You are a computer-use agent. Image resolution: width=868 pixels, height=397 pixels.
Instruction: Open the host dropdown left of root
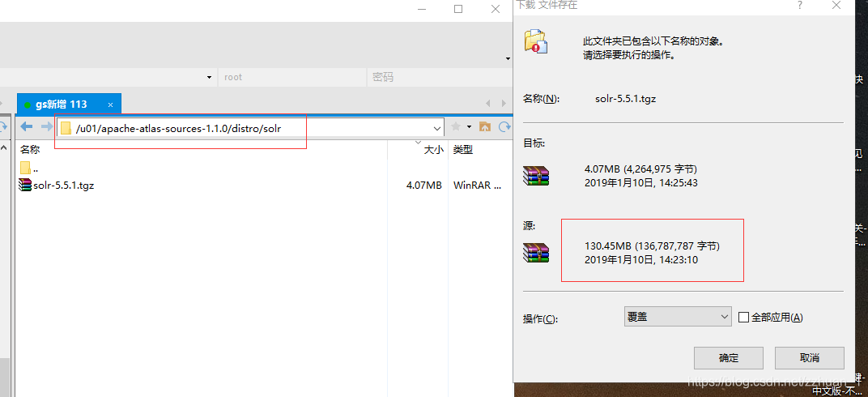pyautogui.click(x=209, y=77)
